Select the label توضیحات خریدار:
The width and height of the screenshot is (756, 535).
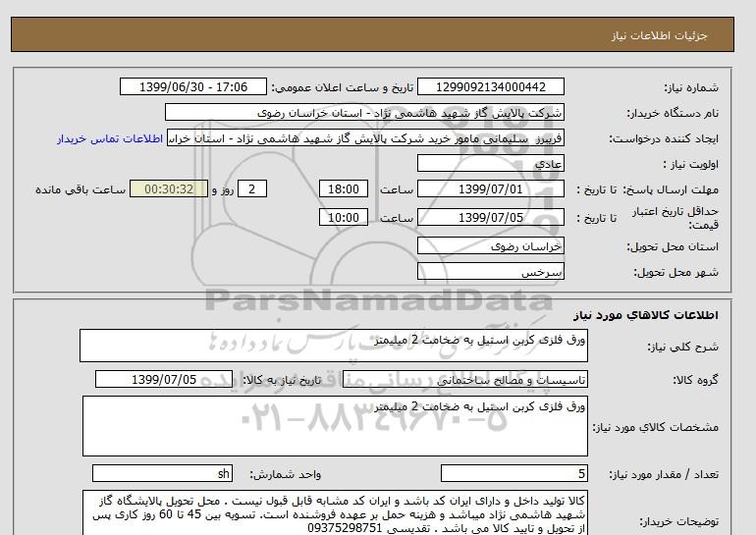pos(678,521)
